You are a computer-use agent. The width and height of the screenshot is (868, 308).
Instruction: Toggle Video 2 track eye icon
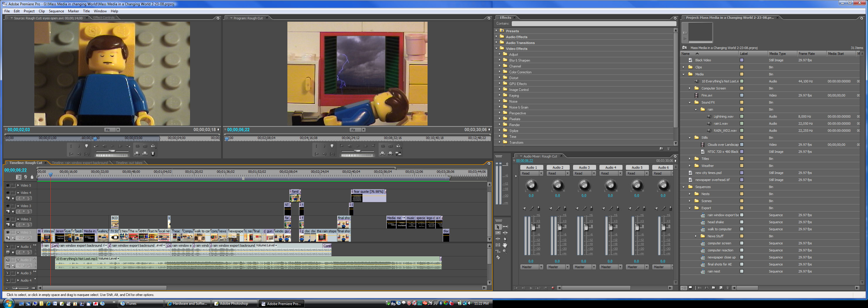[x=8, y=219]
